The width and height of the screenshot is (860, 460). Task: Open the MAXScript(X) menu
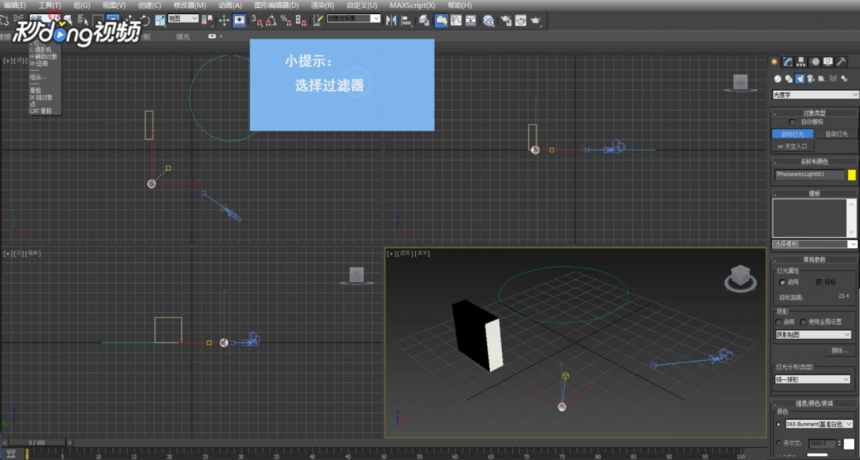click(x=412, y=5)
